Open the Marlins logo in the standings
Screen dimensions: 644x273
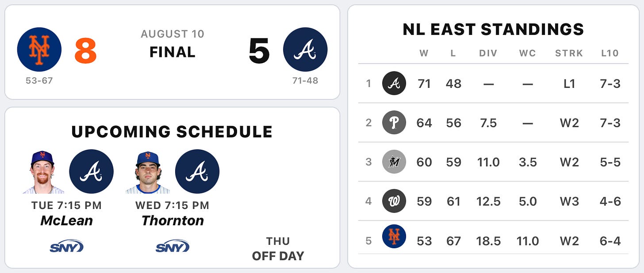pyautogui.click(x=394, y=162)
